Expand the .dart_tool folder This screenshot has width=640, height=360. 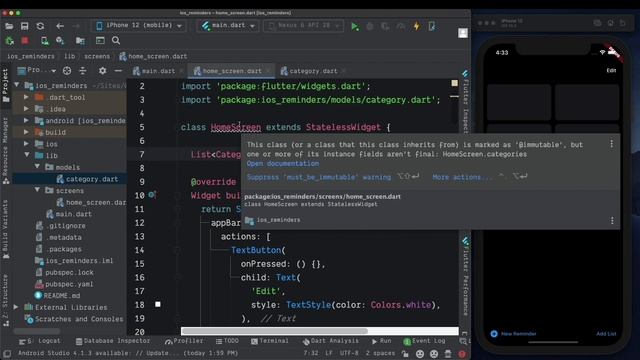coord(26,97)
